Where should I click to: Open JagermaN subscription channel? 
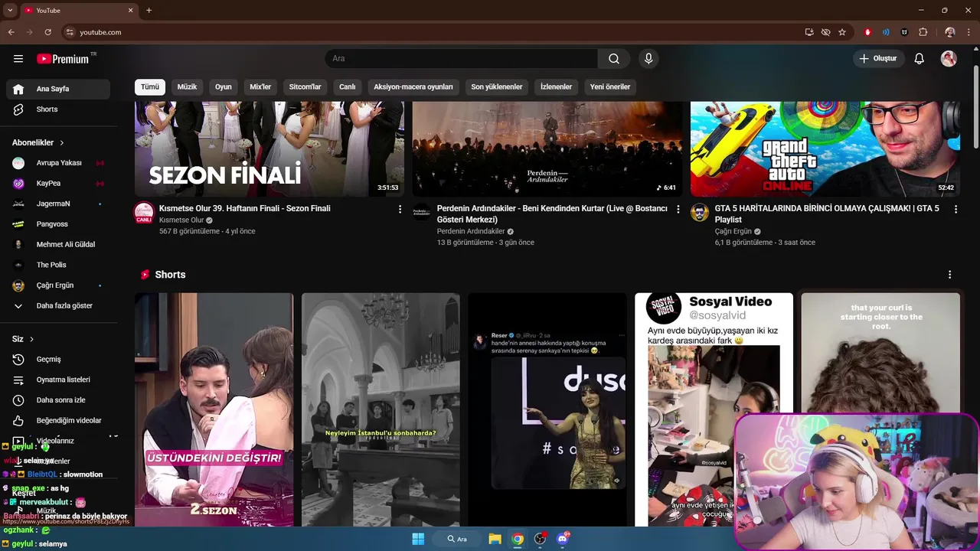pyautogui.click(x=58, y=204)
